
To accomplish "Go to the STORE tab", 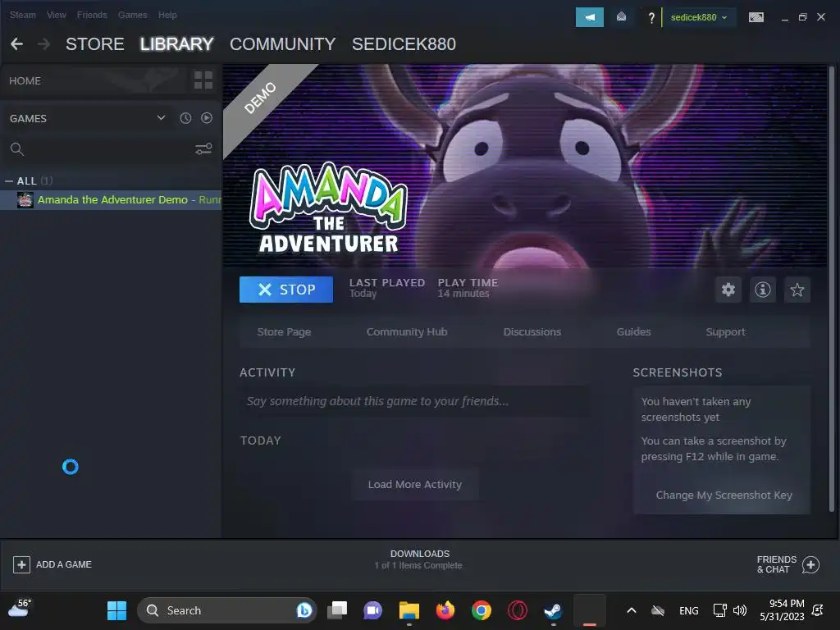I will [x=95, y=44].
